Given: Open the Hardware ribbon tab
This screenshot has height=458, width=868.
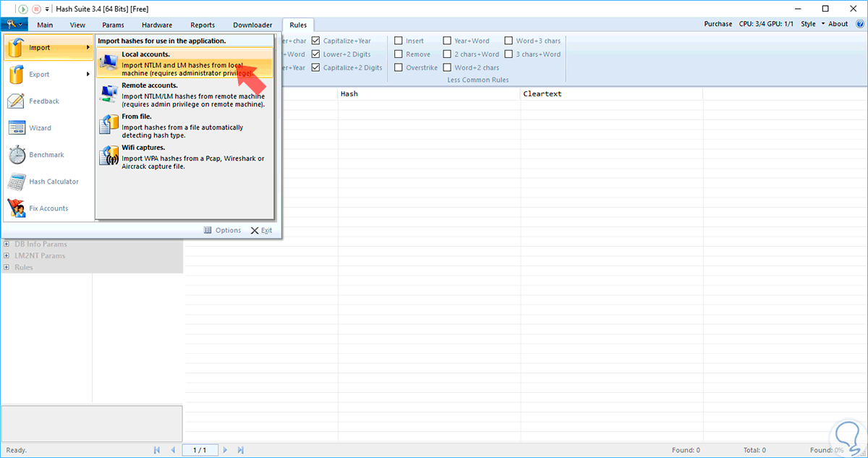Looking at the screenshot, I should pyautogui.click(x=156, y=25).
